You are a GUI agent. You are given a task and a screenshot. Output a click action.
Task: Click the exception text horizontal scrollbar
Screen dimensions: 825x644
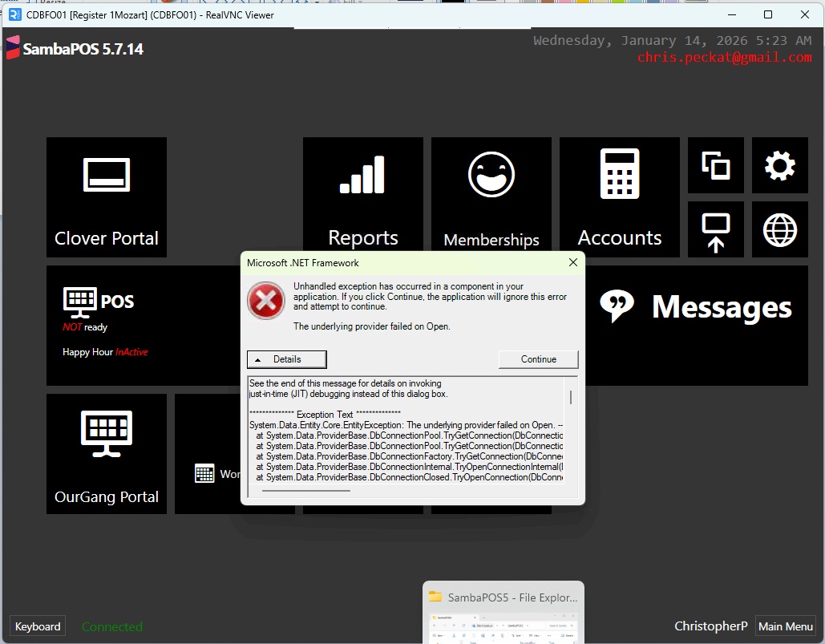point(306,490)
